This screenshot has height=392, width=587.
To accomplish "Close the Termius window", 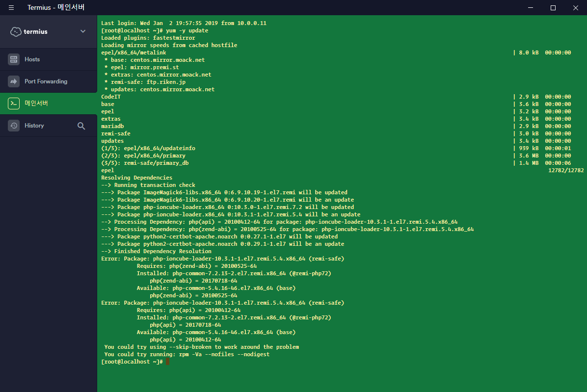I will (x=576, y=7).
